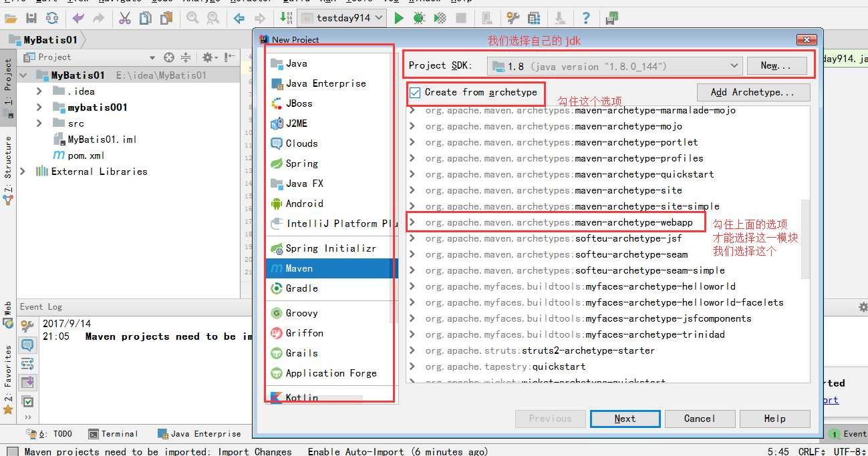Expand the src folder
Image resolution: width=868 pixels, height=456 pixels.
coord(39,124)
